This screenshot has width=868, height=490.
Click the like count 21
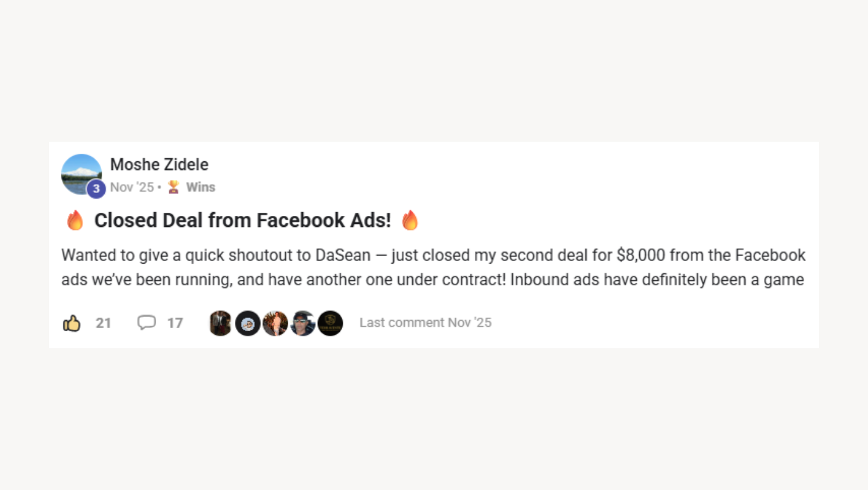[104, 323]
